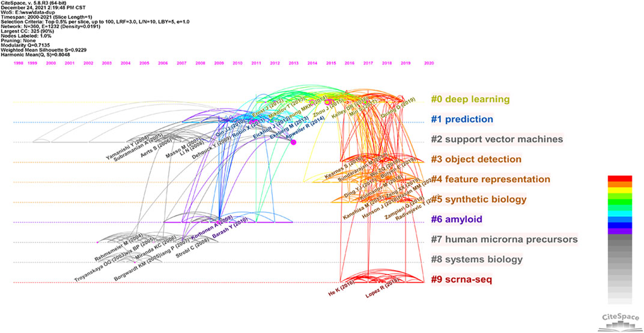
Task: Select the '#9 scrna-seq' cluster label
Action: click(x=461, y=280)
